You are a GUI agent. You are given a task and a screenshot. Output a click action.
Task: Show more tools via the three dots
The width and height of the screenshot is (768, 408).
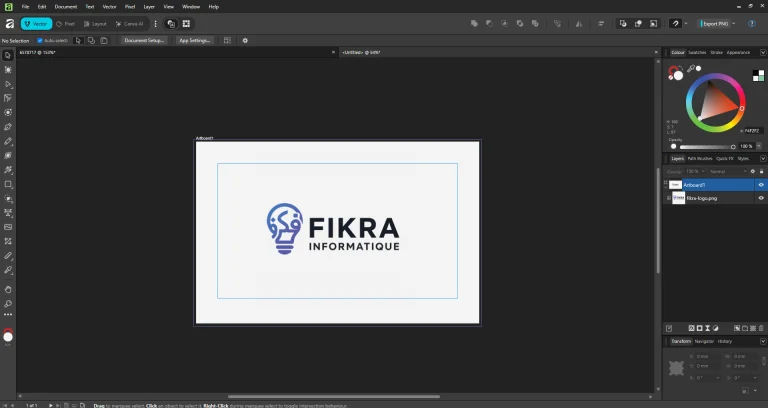[x=8, y=315]
